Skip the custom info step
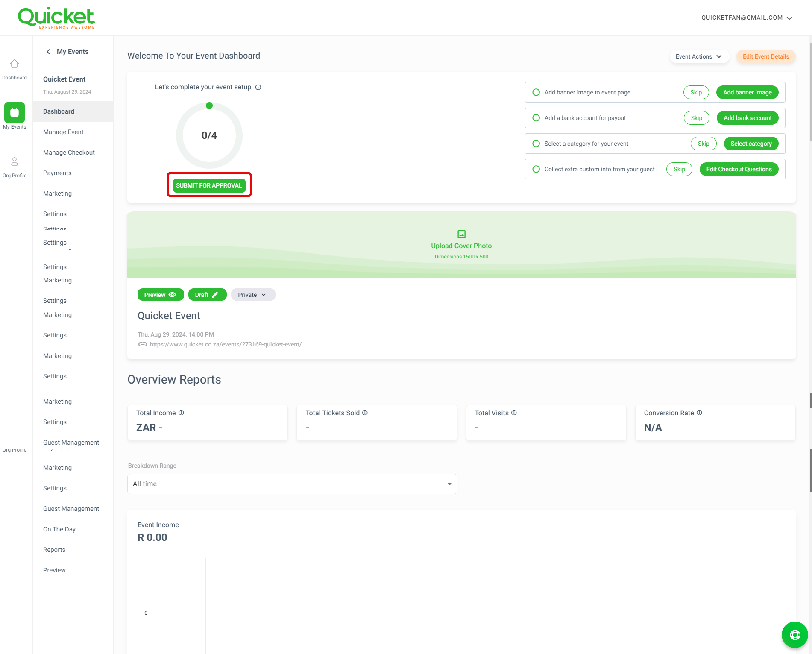812x654 pixels. (679, 169)
